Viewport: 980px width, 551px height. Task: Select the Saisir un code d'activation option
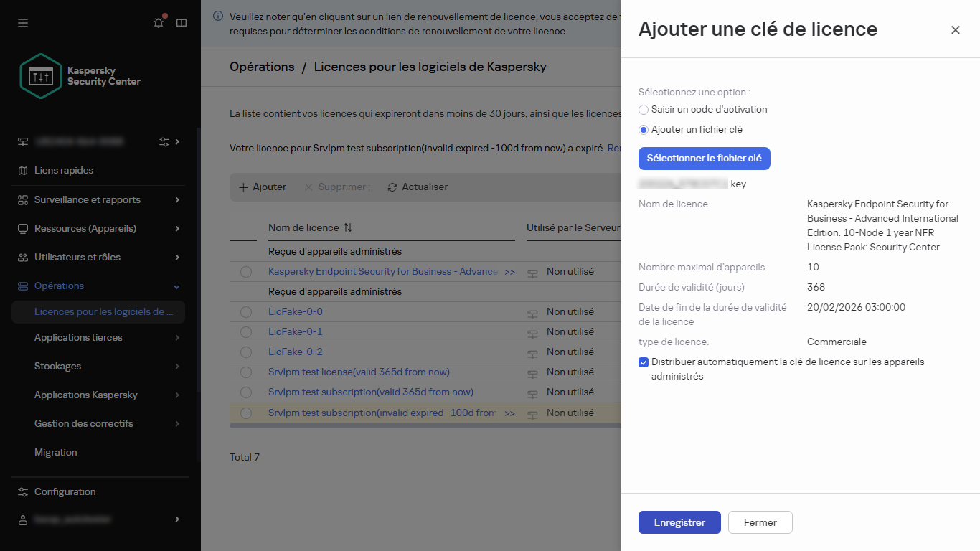tap(644, 110)
